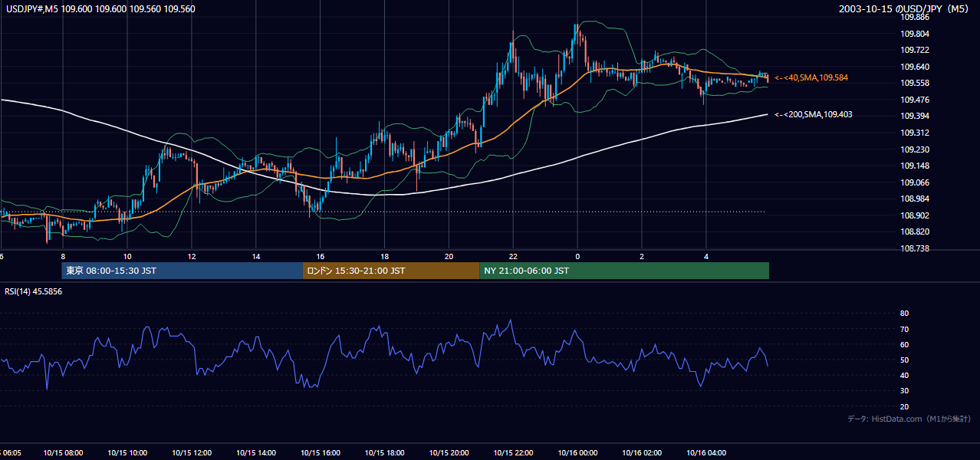This screenshot has width=980, height=460.
Task: Select the 200 SMA label reading 109.403
Action: pos(814,114)
